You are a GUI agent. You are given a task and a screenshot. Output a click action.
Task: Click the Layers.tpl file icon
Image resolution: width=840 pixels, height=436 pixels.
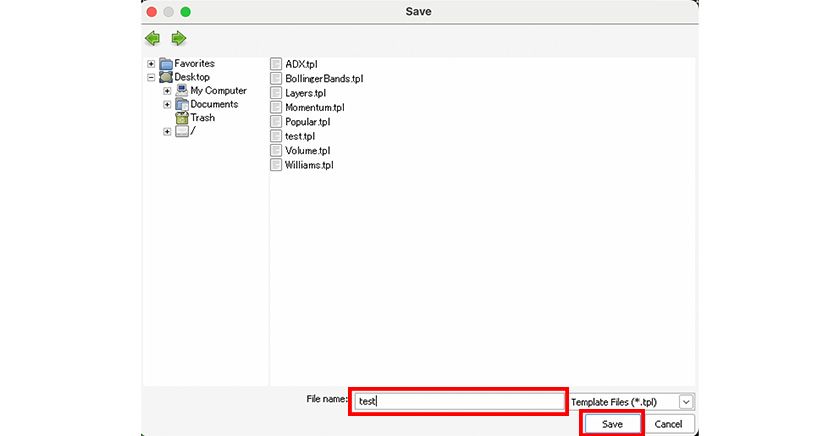coord(276,93)
